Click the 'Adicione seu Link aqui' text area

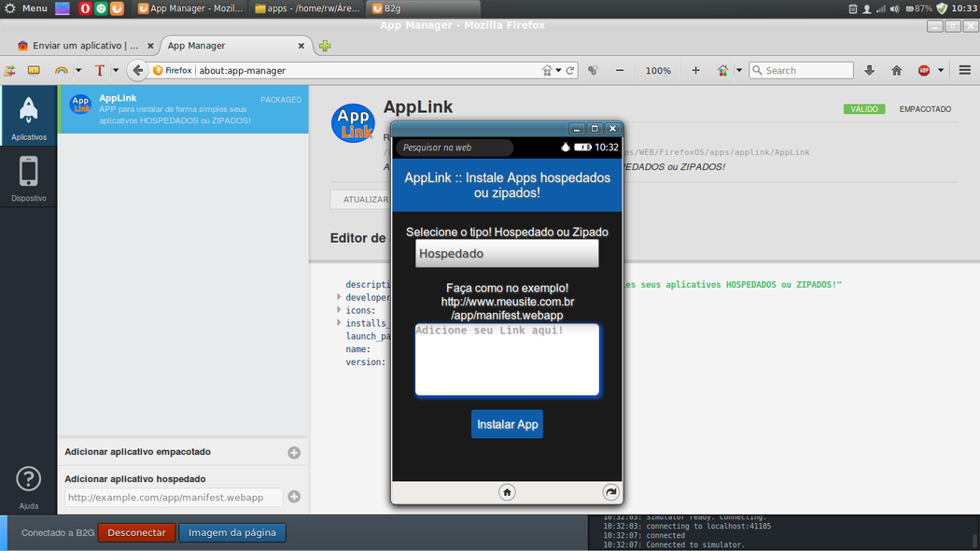507,360
